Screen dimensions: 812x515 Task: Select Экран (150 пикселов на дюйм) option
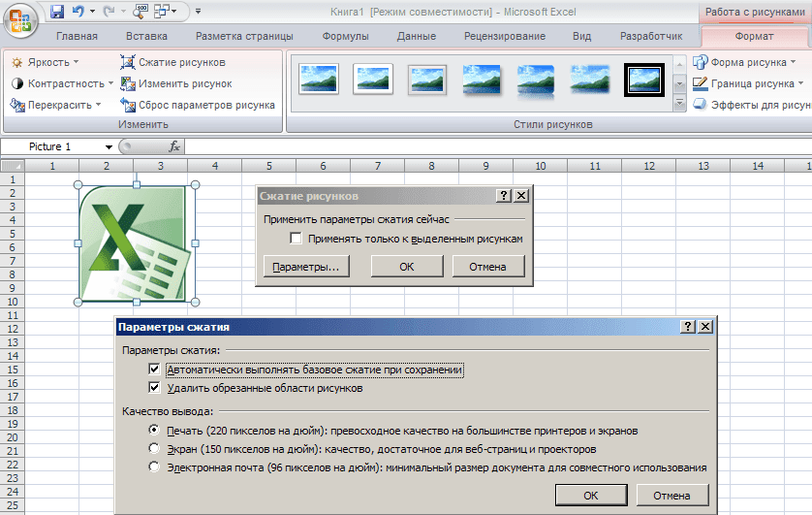coord(154,448)
